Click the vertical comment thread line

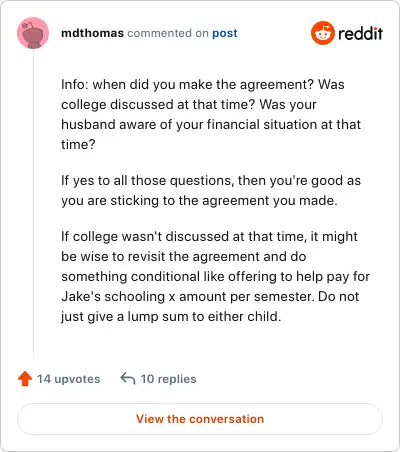coord(33,203)
